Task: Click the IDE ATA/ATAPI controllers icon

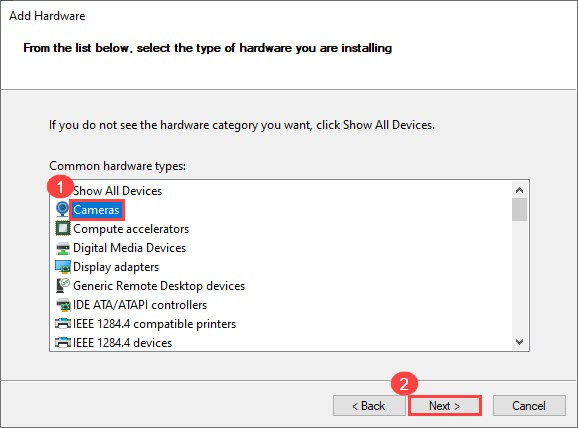Action: 63,305
